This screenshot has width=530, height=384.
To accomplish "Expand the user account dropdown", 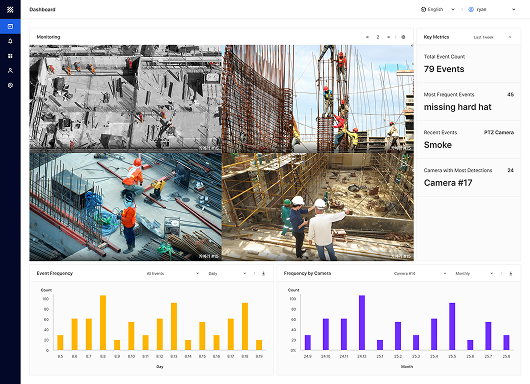I will click(x=492, y=9).
